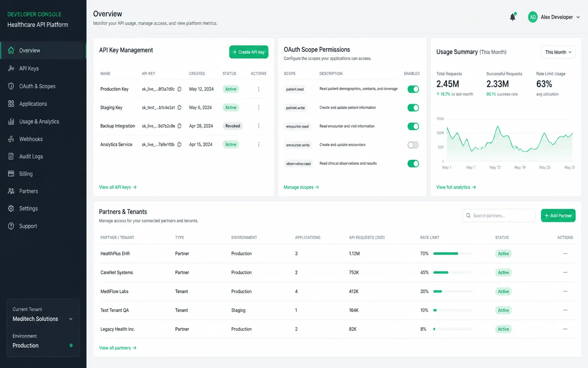This screenshot has height=368, width=588.
Task: Open the notifications bell
Action: pyautogui.click(x=513, y=17)
